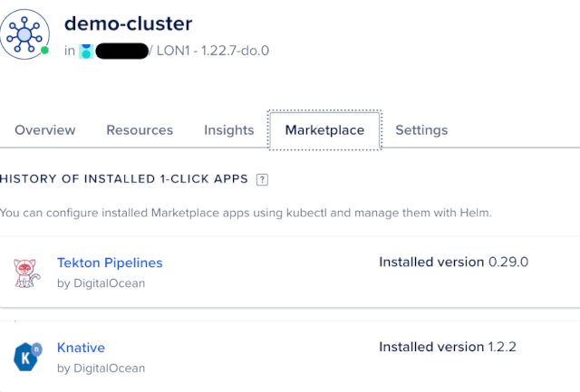Open the Insights tab
This screenshot has width=580, height=392.
[x=229, y=130]
